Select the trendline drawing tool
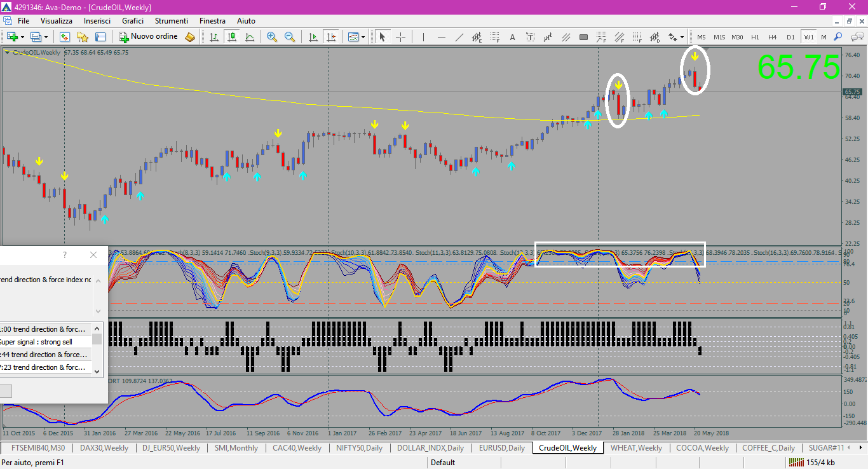The width and height of the screenshot is (868, 469). pos(459,37)
